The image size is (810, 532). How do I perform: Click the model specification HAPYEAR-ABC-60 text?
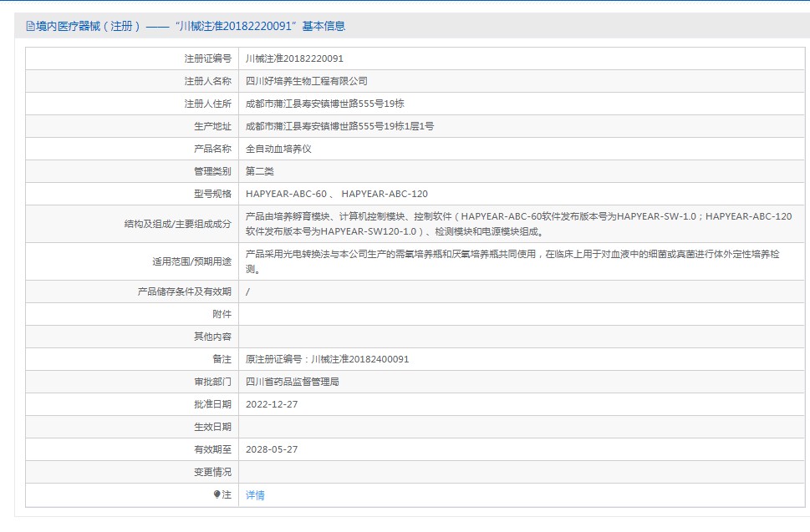286,194
